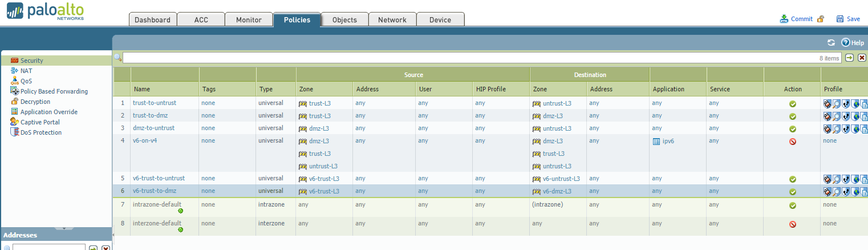The height and width of the screenshot is (250, 868).
Task: Click the allow action icon for intrazone-default
Action: pos(793,205)
